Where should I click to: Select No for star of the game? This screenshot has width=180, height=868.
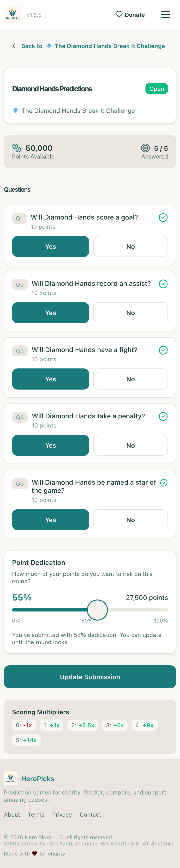click(x=130, y=520)
